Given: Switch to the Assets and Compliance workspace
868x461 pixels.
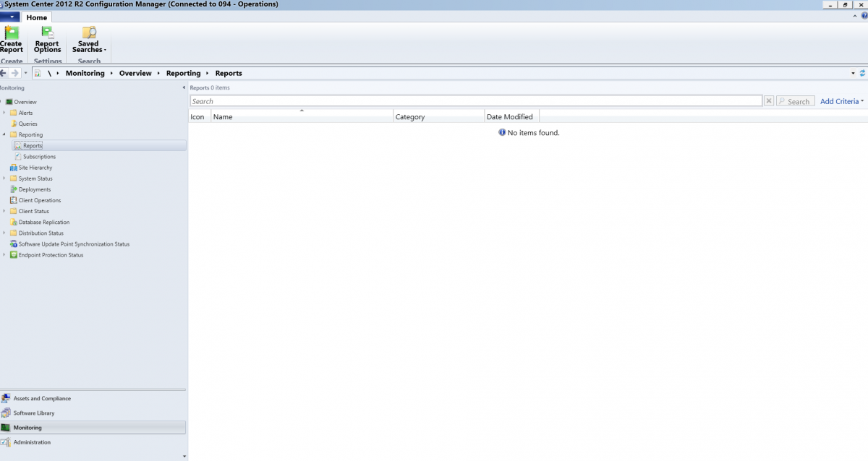Looking at the screenshot, I should click(x=93, y=398).
